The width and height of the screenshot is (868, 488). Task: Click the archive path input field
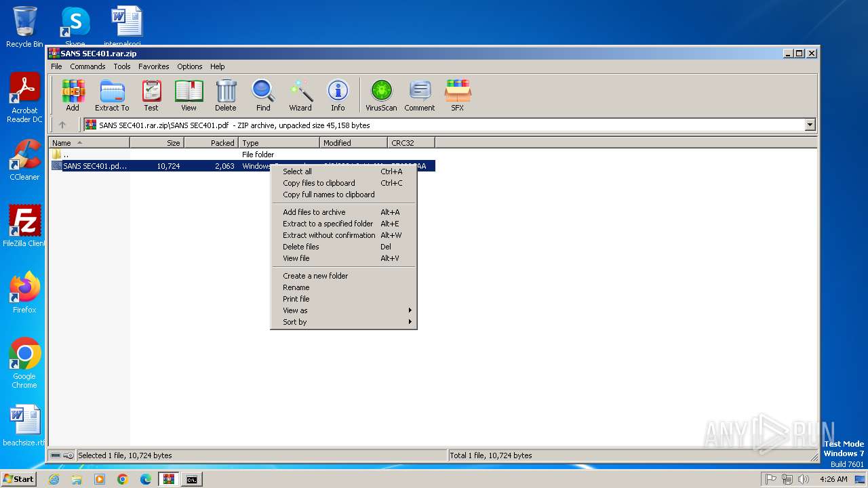point(443,125)
